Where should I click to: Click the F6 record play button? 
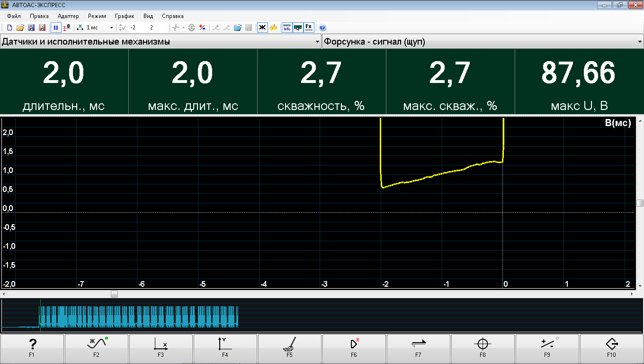[x=354, y=348]
